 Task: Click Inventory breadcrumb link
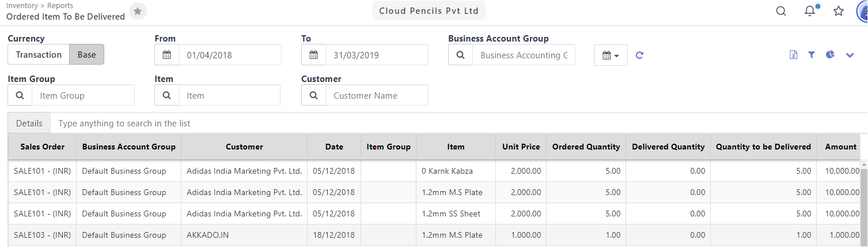pos(22,6)
